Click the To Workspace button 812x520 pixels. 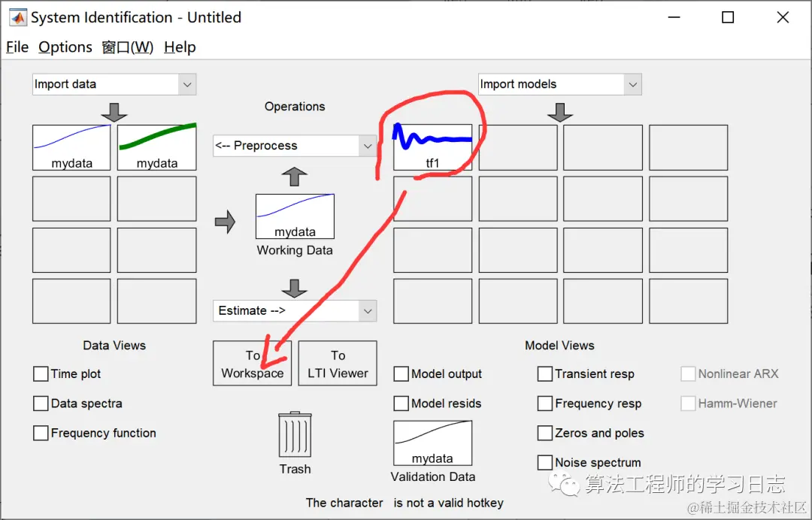click(252, 363)
